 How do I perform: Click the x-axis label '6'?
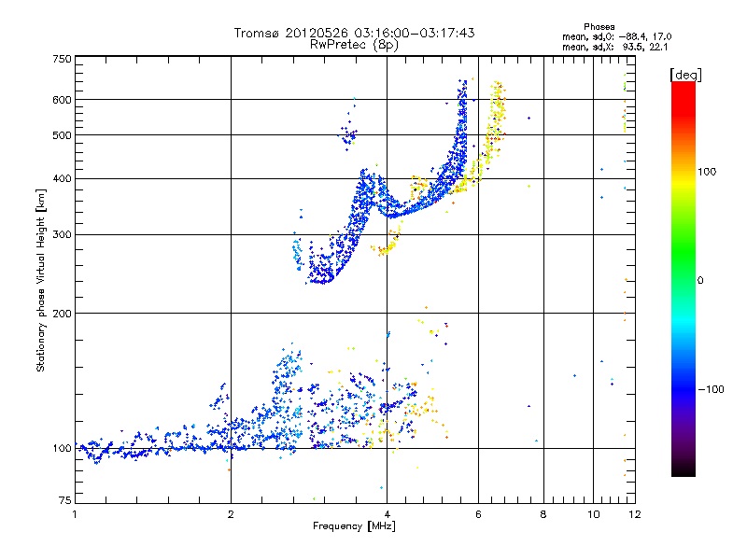478,514
